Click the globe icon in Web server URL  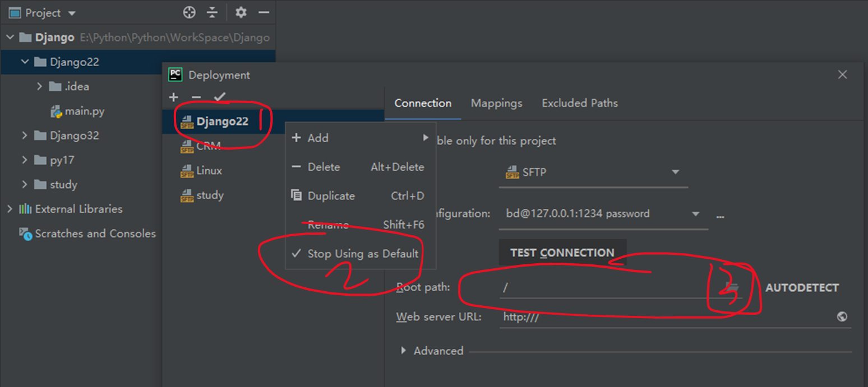pyautogui.click(x=842, y=317)
